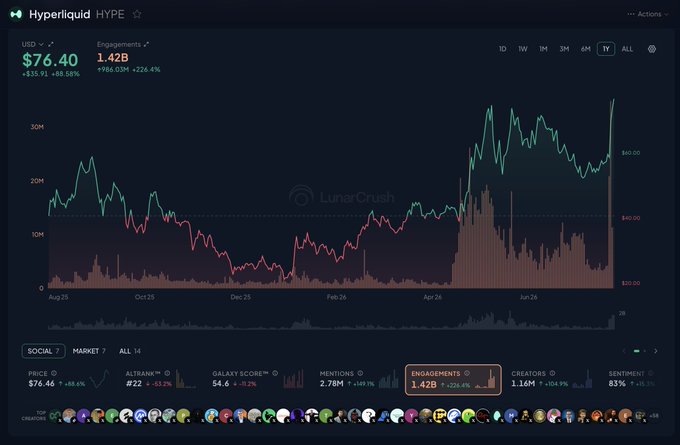Open the USD currency dropdown

click(x=33, y=44)
